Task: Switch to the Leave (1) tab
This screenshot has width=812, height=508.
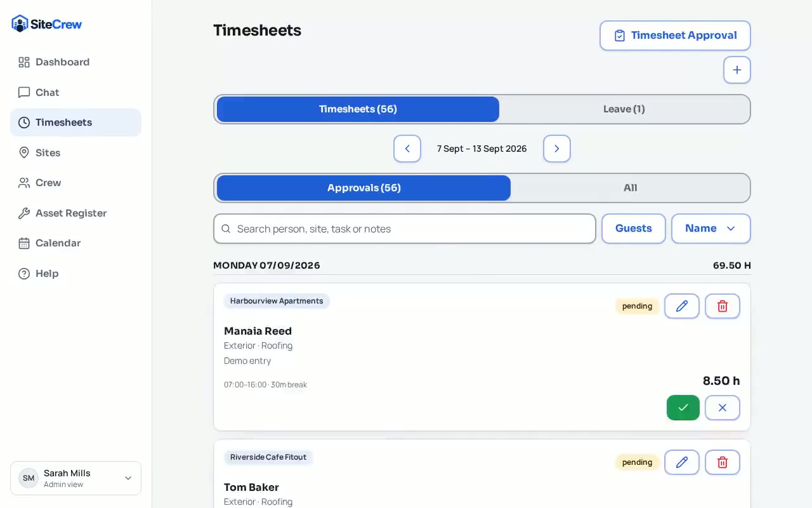Action: (624, 109)
